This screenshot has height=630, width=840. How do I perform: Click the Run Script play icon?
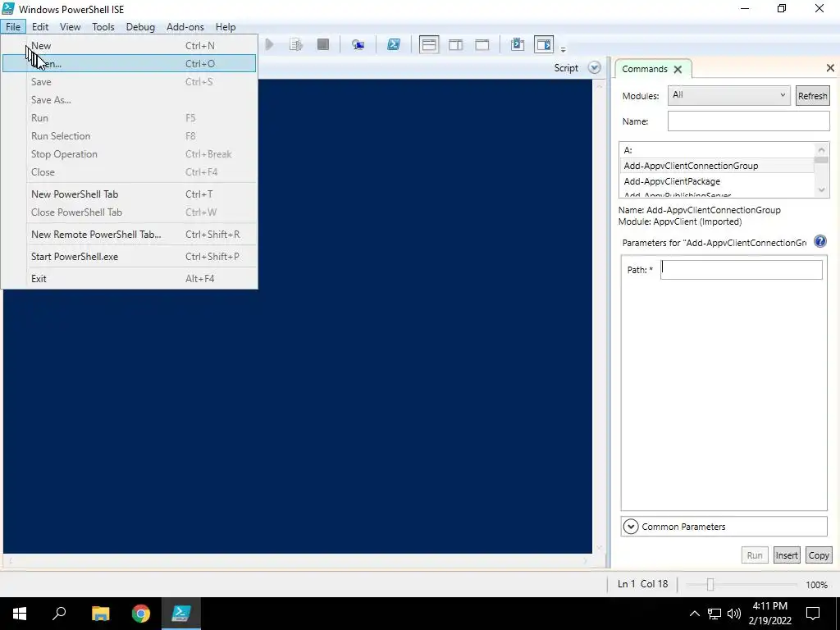pyautogui.click(x=269, y=44)
